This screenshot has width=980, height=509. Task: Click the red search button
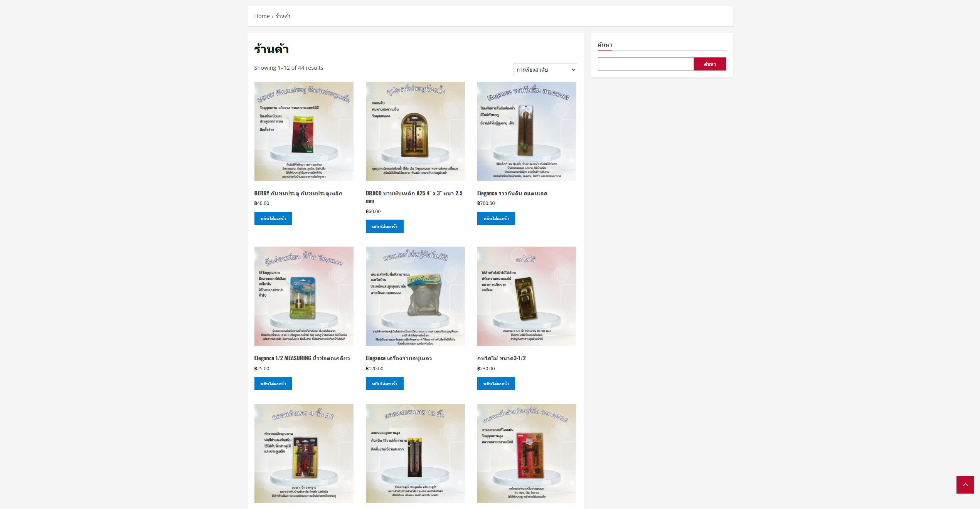click(x=710, y=64)
